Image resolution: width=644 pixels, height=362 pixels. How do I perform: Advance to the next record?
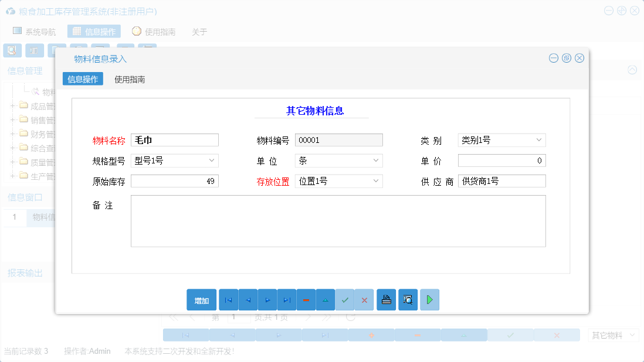click(267, 299)
